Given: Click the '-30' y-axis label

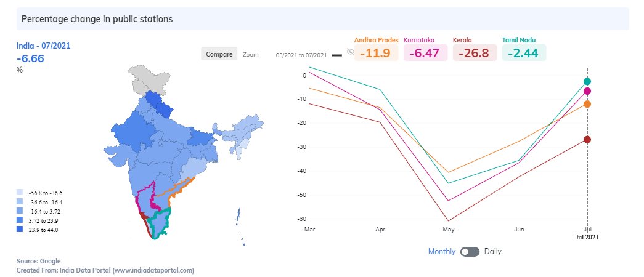Looking at the screenshot, I should [303, 147].
